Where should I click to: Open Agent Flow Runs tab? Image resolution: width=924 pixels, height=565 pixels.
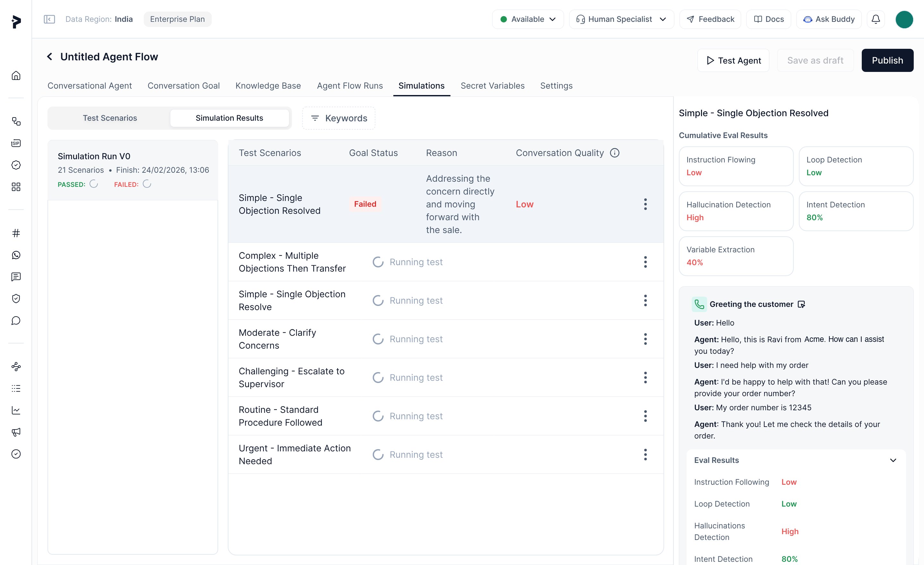coord(349,85)
